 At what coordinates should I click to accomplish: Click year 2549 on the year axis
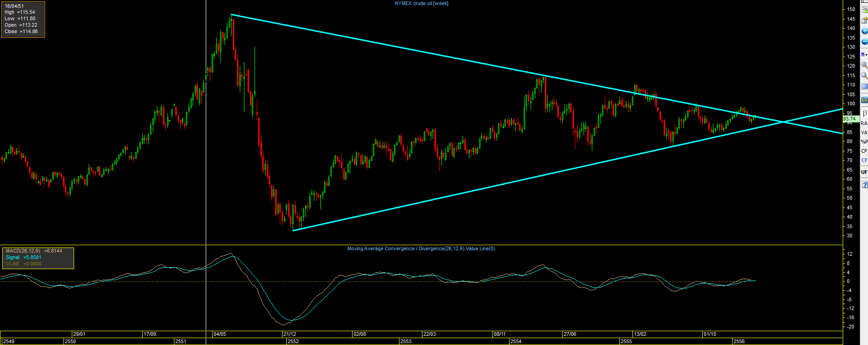coord(8,341)
